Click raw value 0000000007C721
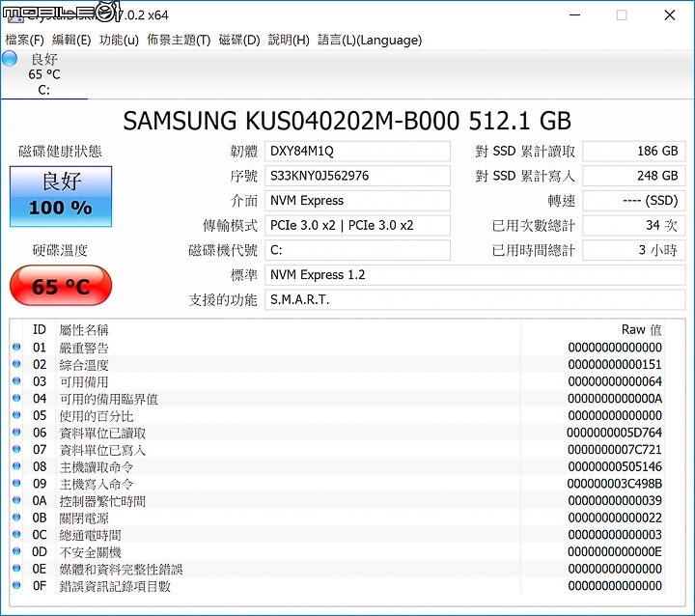 (614, 449)
